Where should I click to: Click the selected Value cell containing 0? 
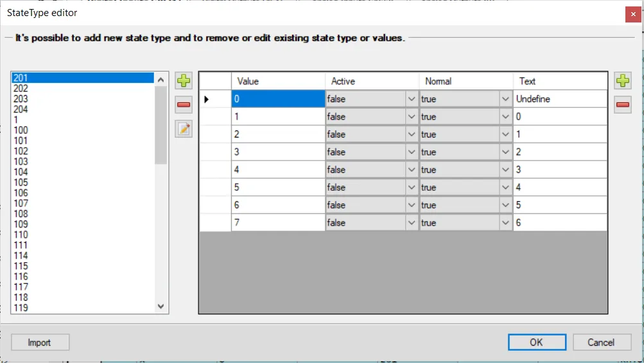278,99
